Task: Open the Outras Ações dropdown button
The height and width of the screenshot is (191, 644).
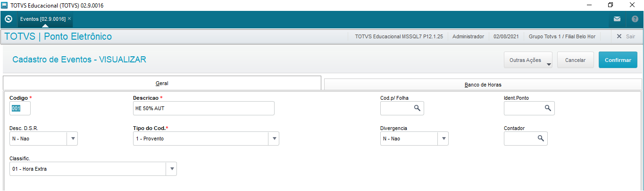Action: click(528, 60)
